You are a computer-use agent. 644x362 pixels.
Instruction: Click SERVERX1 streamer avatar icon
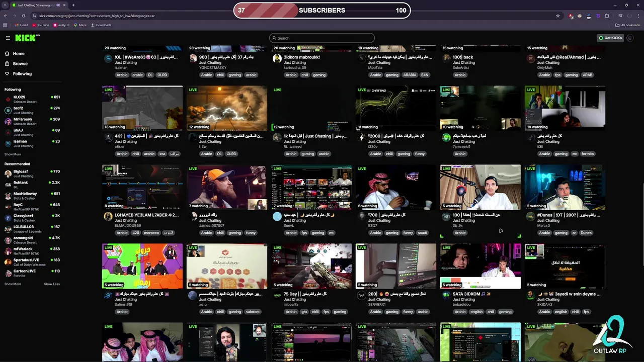(361, 295)
